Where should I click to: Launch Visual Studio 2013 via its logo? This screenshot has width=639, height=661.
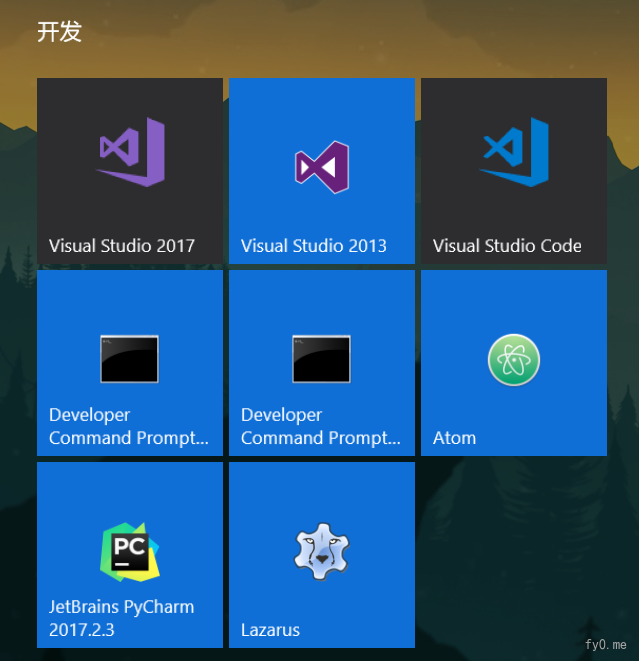click(321, 167)
